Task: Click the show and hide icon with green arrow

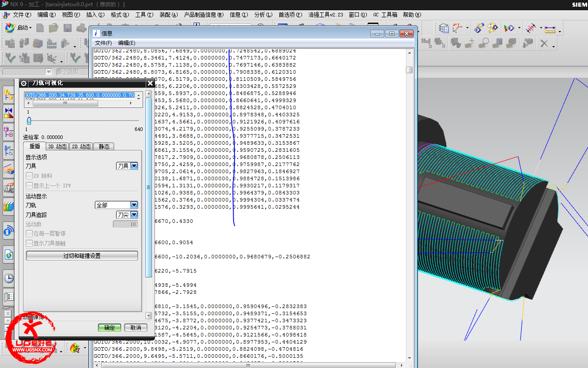Action: tap(509, 28)
